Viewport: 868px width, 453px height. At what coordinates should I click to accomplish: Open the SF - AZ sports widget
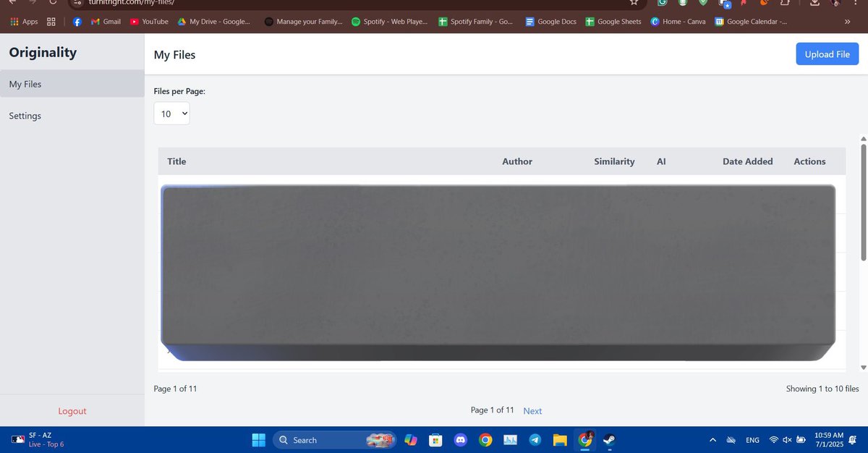(38, 439)
